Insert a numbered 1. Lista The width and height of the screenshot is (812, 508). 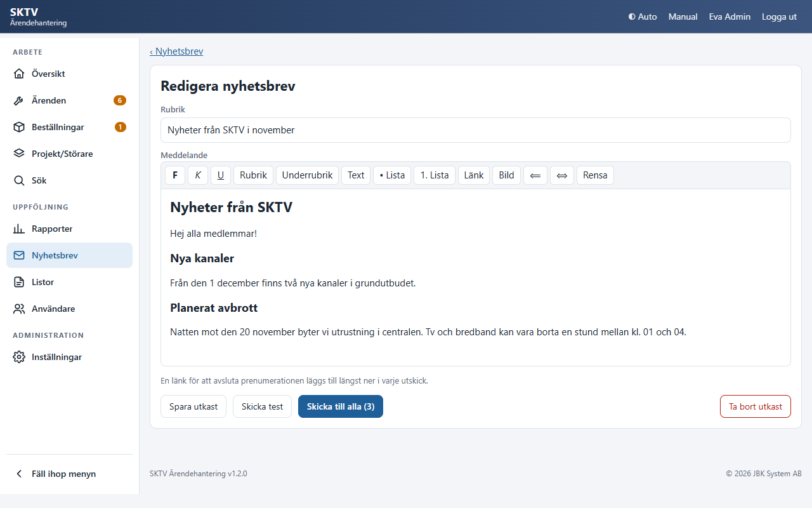[435, 175]
